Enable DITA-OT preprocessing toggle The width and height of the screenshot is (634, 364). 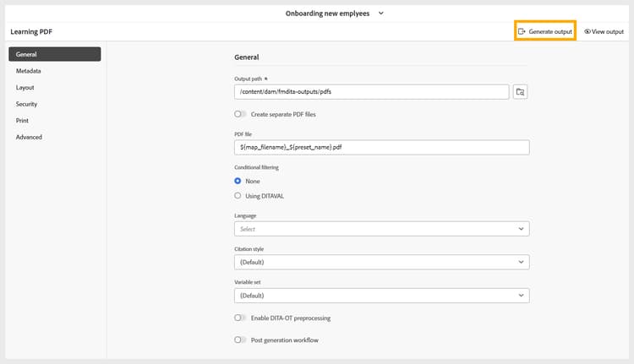(x=241, y=318)
